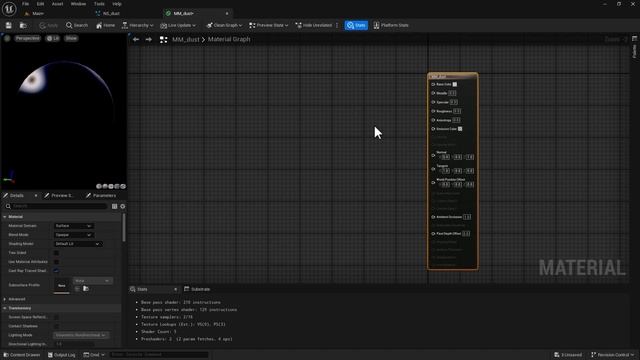Toggle the Two Sided checkbox
640x360 pixels.
[x=56, y=253]
